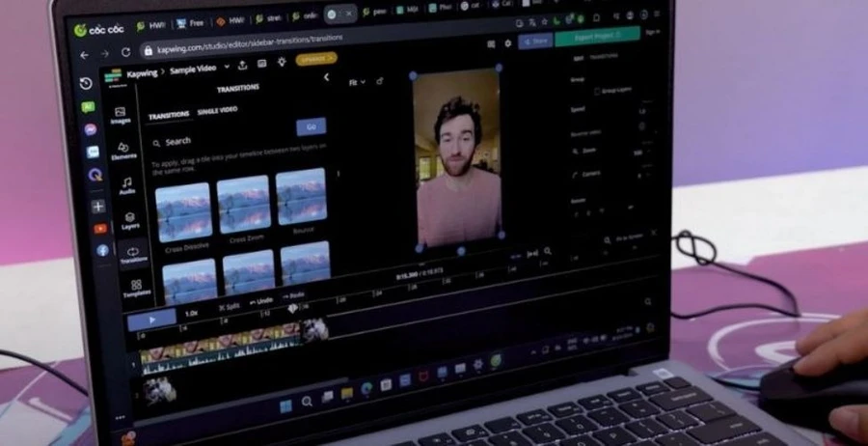This screenshot has height=446, width=868.
Task: Click the Undo button above timeline
Action: [261, 301]
